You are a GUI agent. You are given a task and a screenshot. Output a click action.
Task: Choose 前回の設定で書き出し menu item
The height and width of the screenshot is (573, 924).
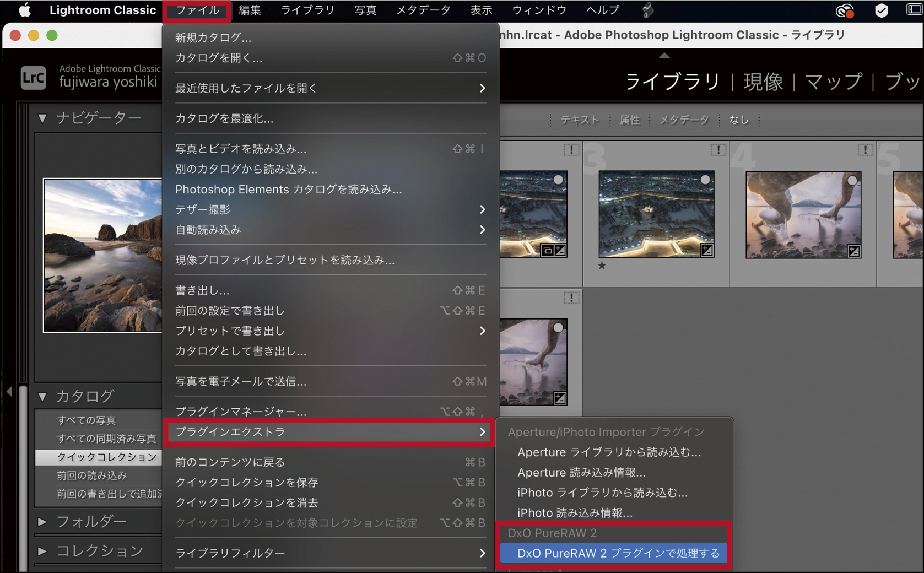(x=331, y=311)
